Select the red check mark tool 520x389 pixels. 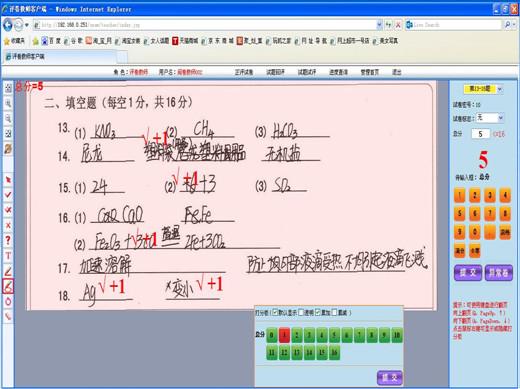[x=8, y=195]
